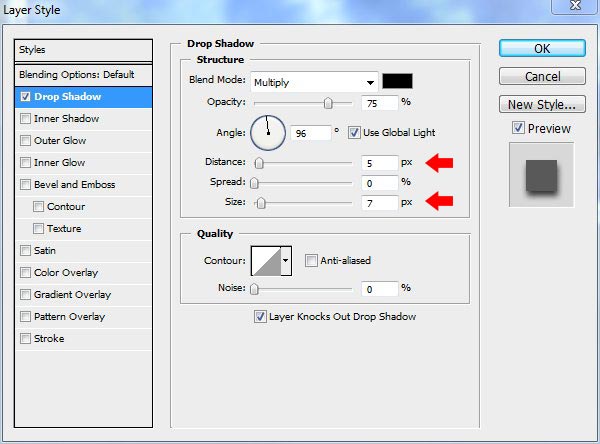The height and width of the screenshot is (444, 600).
Task: Open the Color Overlay settings label
Action: coord(66,273)
